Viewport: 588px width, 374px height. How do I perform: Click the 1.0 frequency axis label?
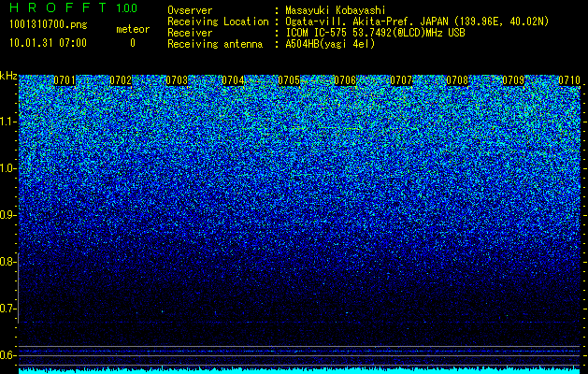[x=8, y=168]
